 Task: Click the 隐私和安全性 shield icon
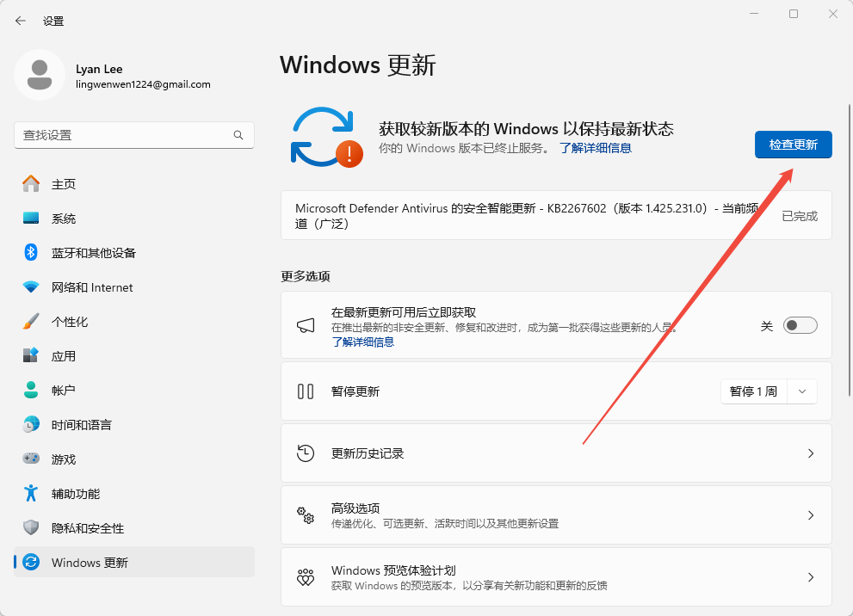click(x=31, y=527)
